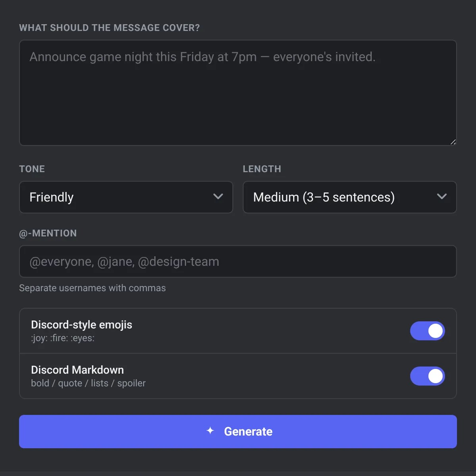The width and height of the screenshot is (476, 476).
Task: Click the TONE field label
Action: click(x=32, y=169)
